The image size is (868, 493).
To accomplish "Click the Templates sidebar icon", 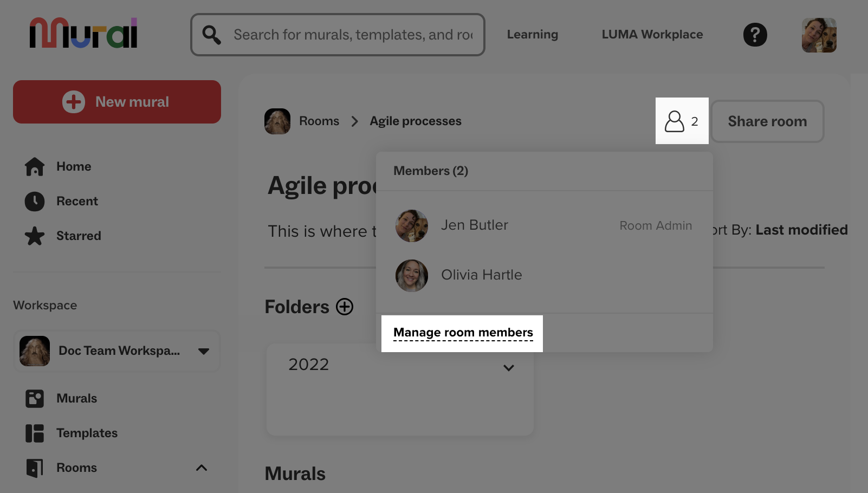I will coord(35,433).
